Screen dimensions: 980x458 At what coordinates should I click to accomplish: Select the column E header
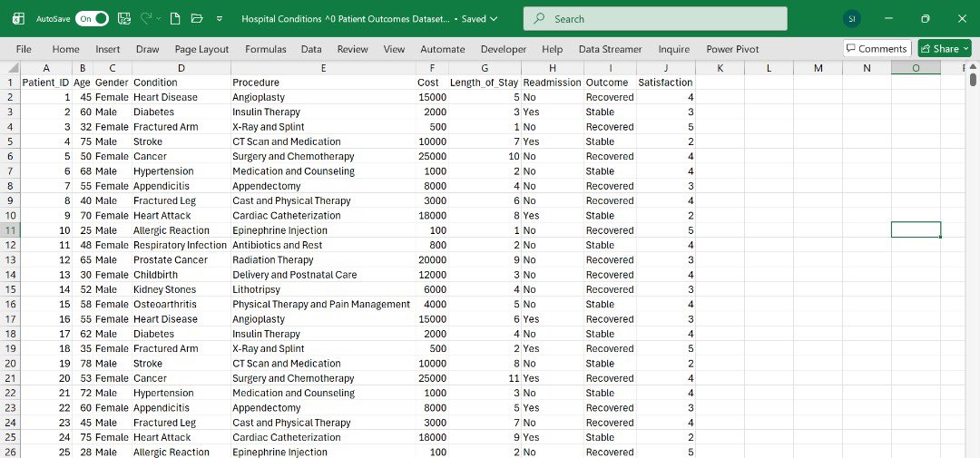(323, 68)
